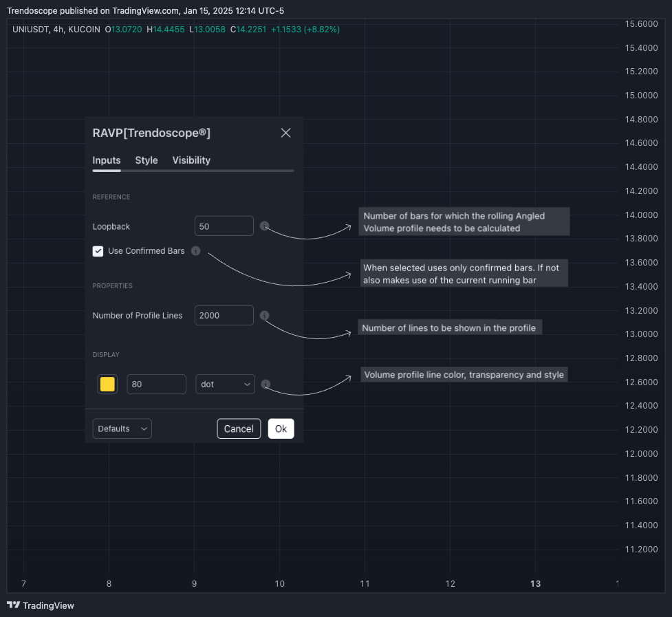Viewport: 672px width, 617px height.
Task: Switch to the Style tab
Action: pos(147,160)
